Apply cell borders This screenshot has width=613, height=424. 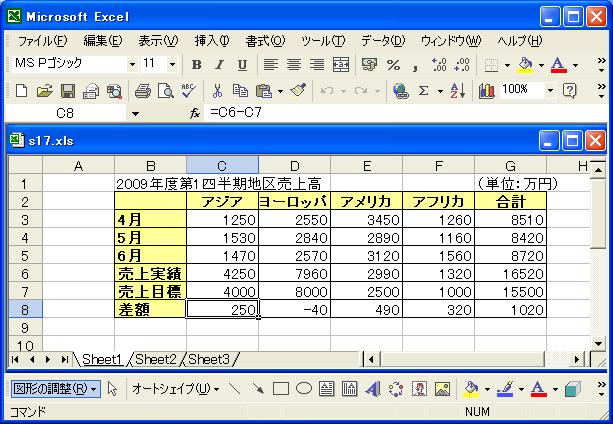[x=491, y=65]
